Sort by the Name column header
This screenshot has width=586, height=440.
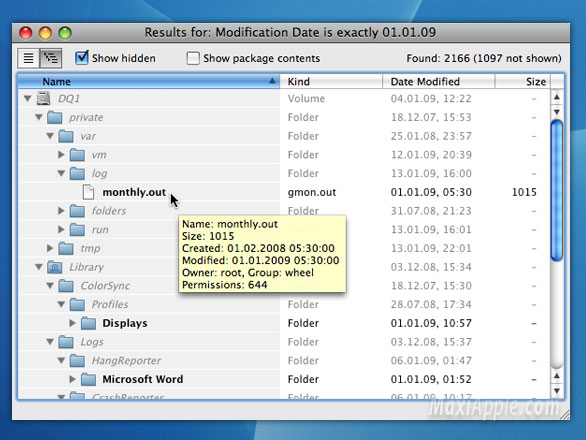pyautogui.click(x=149, y=81)
